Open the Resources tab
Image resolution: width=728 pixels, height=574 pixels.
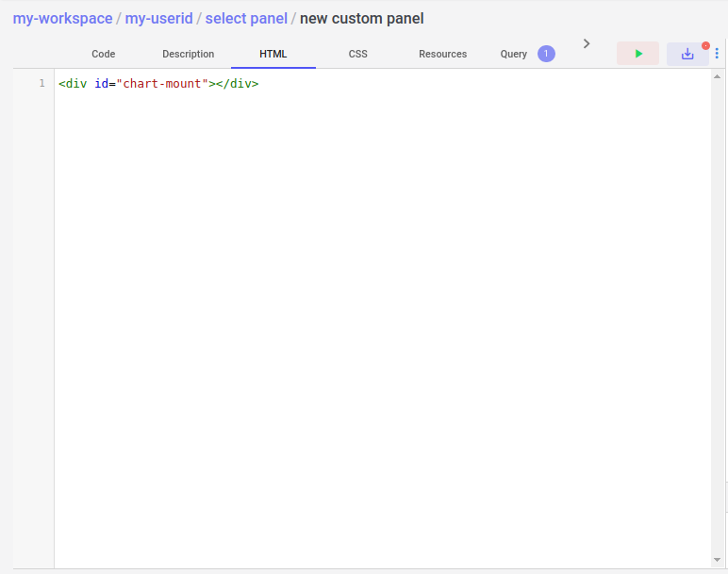point(442,54)
